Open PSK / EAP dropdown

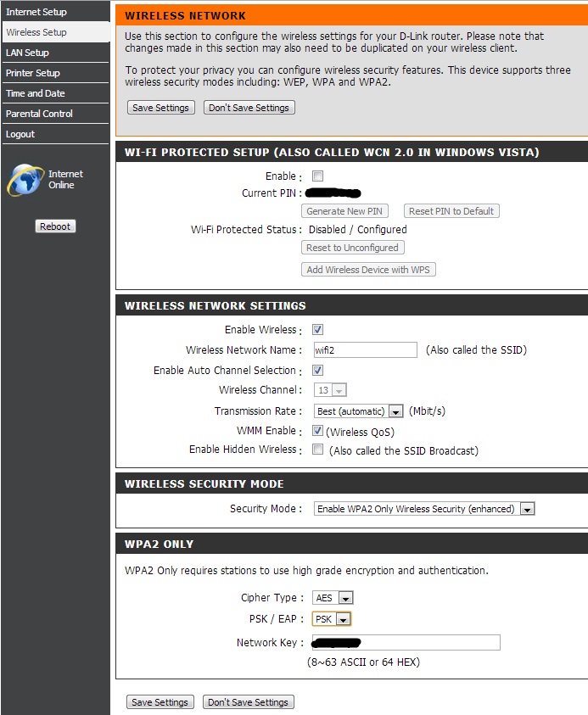click(x=332, y=619)
